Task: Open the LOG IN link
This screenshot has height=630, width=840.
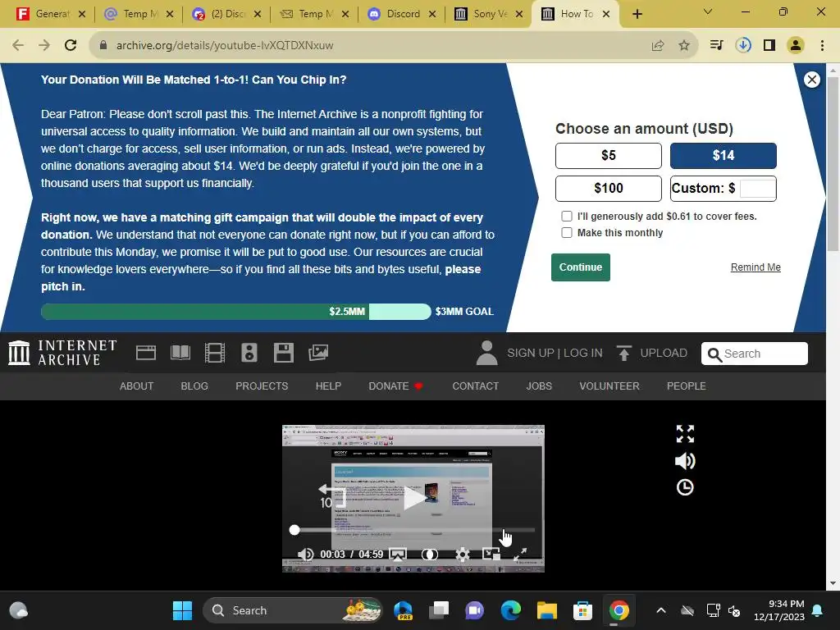Action: click(583, 353)
